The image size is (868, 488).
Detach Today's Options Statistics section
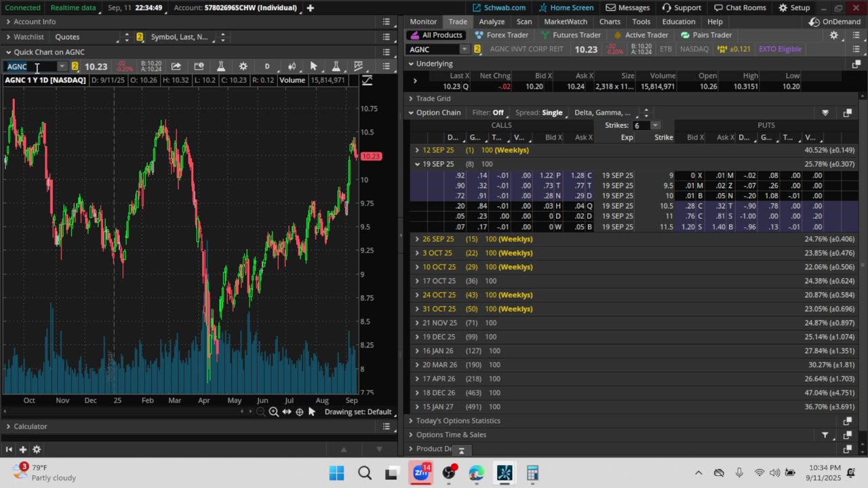pos(847,421)
